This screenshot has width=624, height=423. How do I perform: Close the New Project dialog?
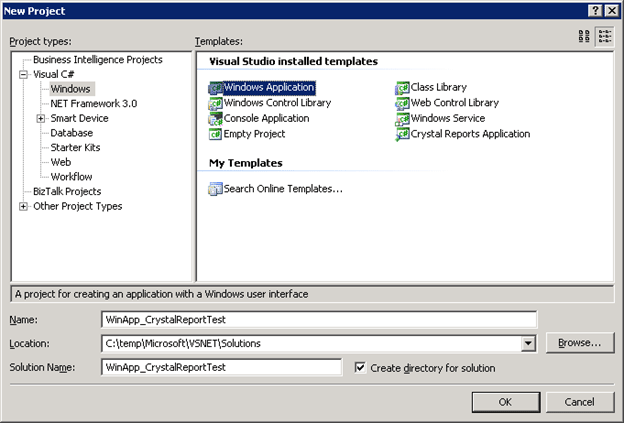point(612,11)
